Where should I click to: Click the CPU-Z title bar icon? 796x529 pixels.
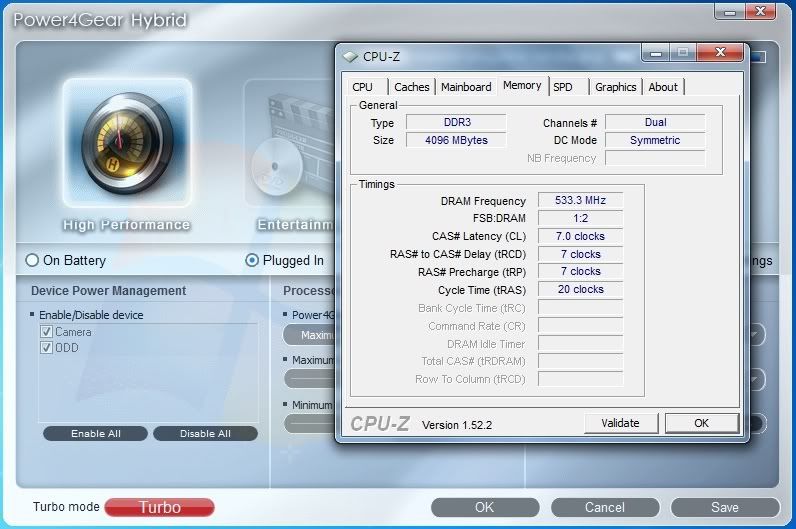click(351, 57)
